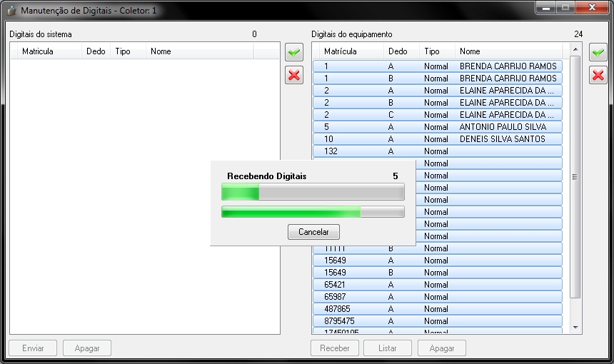
Task: Click red X beside system fingerprints list
Action: [x=293, y=75]
